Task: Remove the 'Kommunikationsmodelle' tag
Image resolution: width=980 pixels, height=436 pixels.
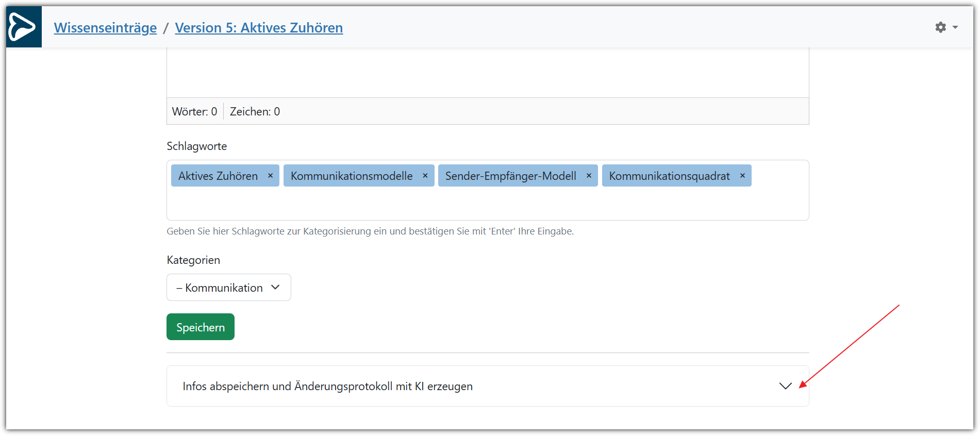Action: click(425, 176)
